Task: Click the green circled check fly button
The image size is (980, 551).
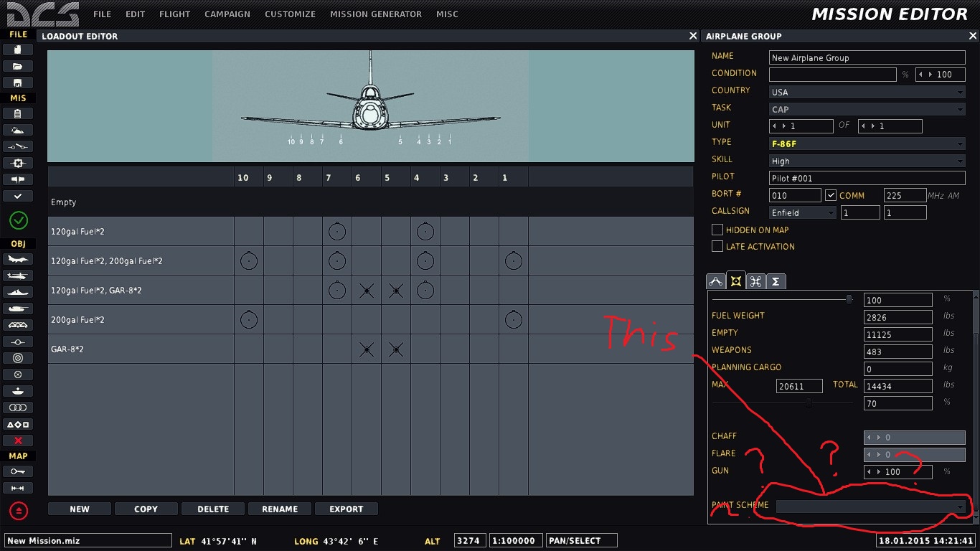Action: click(18, 220)
